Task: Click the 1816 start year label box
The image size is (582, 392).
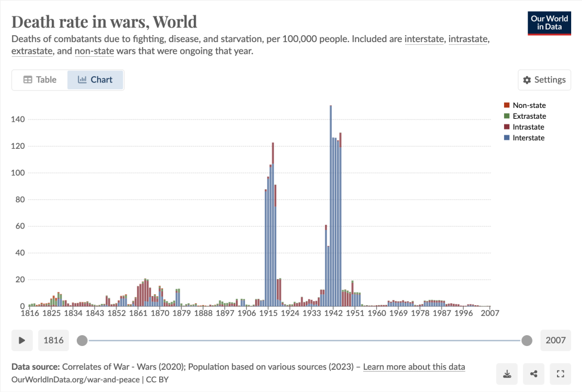Action: click(53, 340)
